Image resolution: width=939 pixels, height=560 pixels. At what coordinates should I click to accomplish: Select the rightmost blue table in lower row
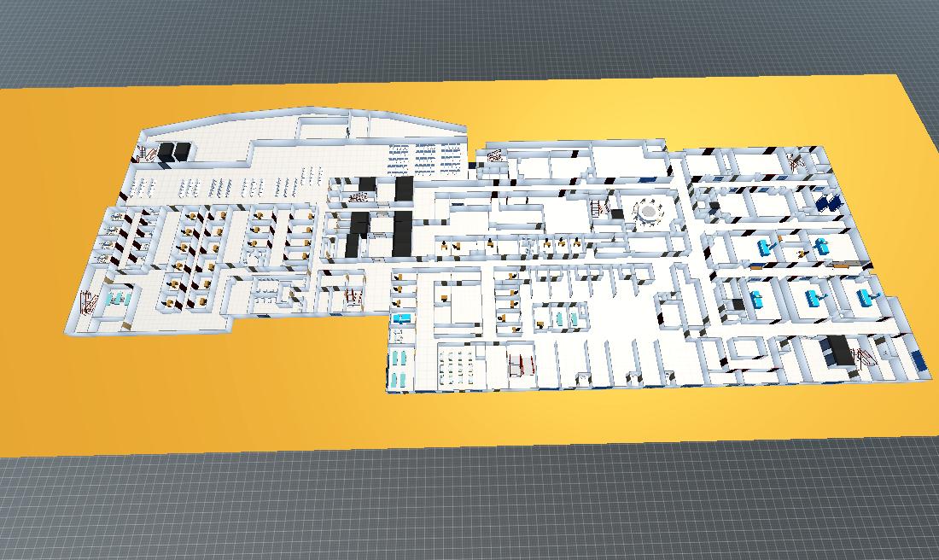(x=869, y=296)
